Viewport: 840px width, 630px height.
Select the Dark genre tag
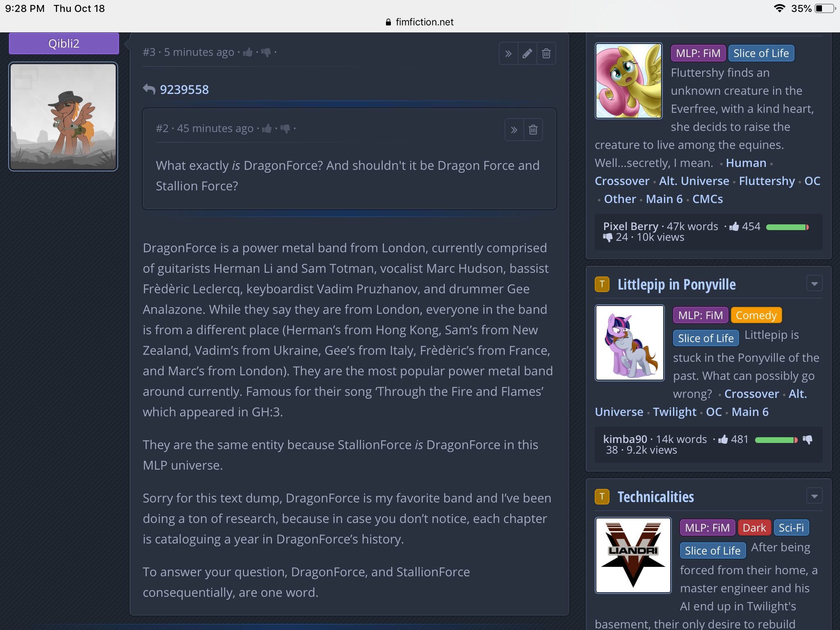(754, 527)
